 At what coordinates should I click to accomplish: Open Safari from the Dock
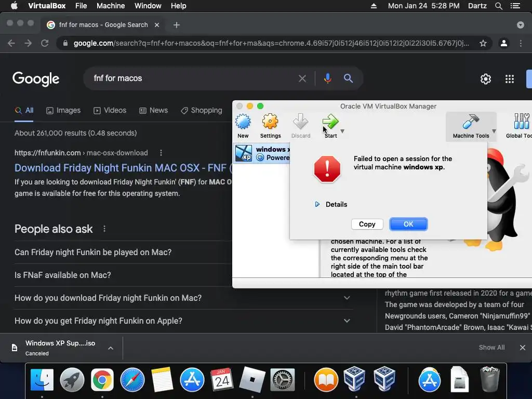click(x=132, y=380)
